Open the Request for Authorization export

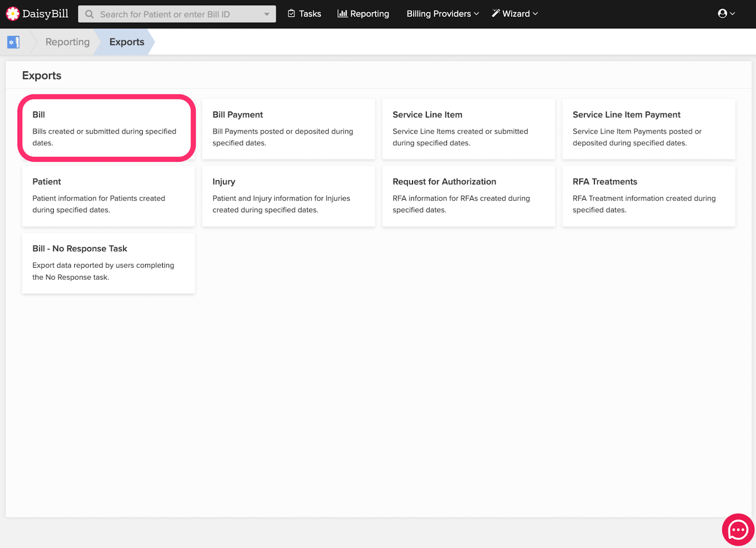(x=468, y=196)
